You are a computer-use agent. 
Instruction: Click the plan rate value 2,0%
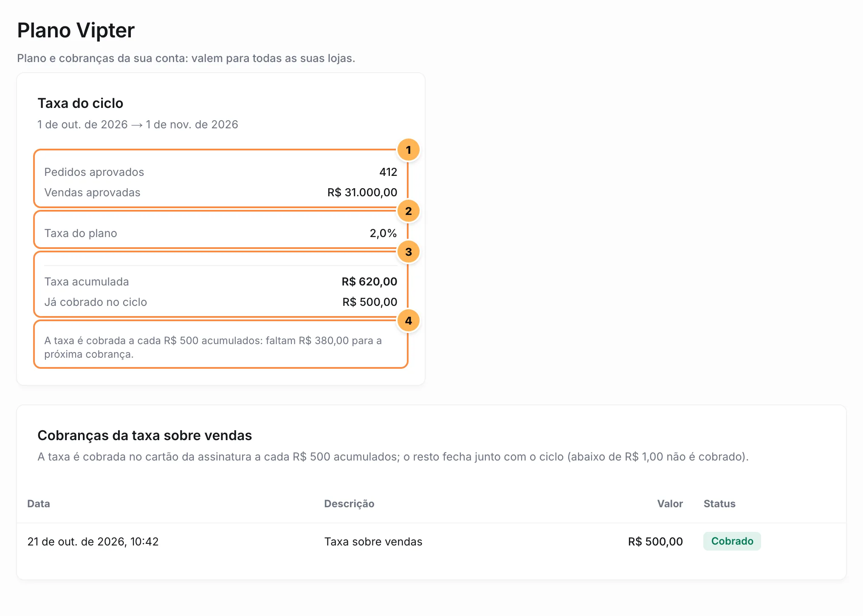click(x=383, y=233)
